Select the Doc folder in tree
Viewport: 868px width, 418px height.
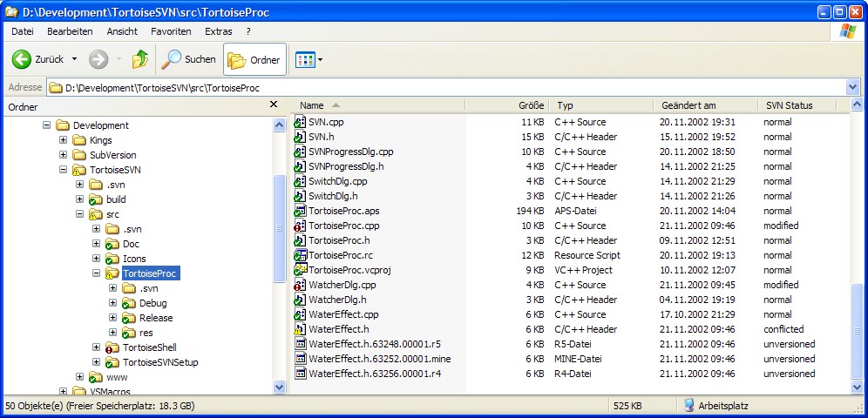coord(131,244)
